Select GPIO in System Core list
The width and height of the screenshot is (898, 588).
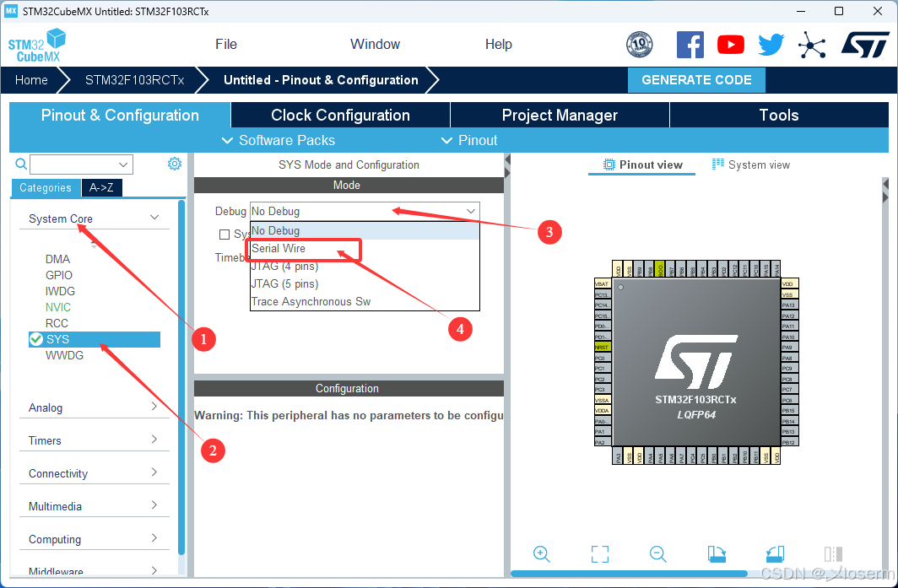pos(59,275)
